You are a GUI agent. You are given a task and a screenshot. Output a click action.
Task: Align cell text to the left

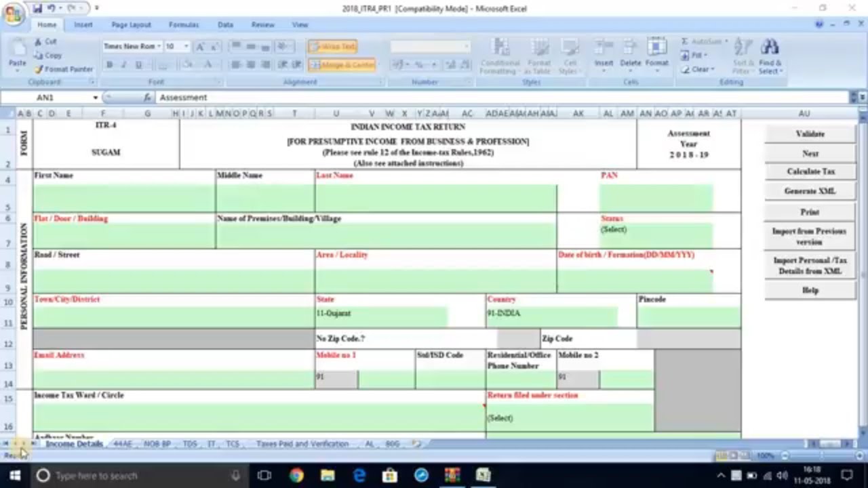(235, 65)
